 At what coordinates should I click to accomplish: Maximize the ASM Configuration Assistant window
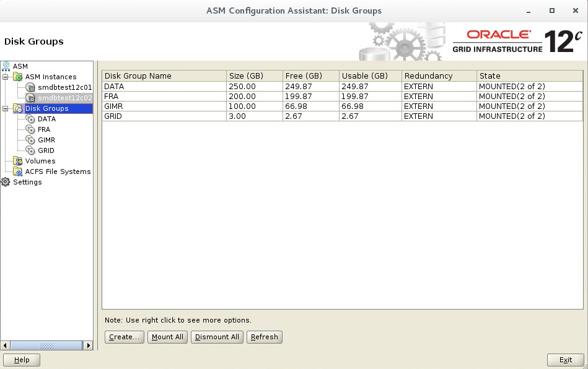(552, 11)
